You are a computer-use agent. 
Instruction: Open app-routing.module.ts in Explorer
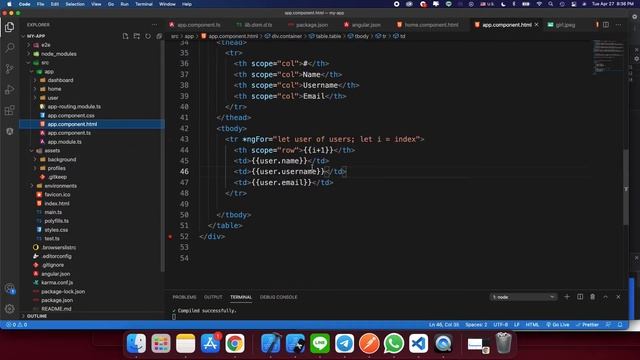tap(74, 107)
